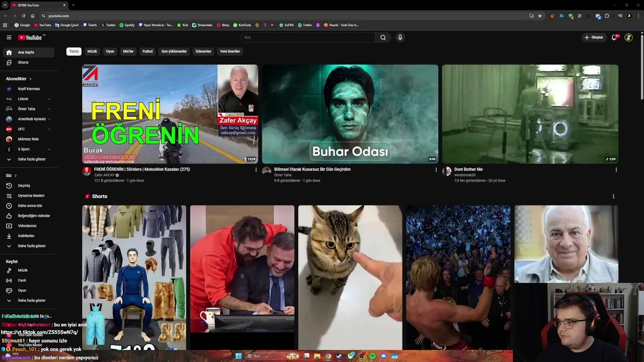Explore Müzik under Keşfet
644x362 pixels.
click(x=28, y=270)
